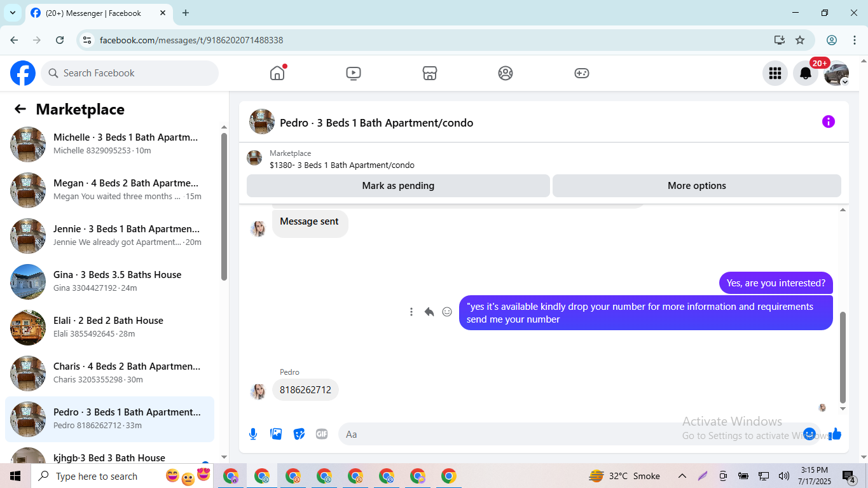
Task: Click Pedro's avatar beside 8186262712
Action: (258, 391)
